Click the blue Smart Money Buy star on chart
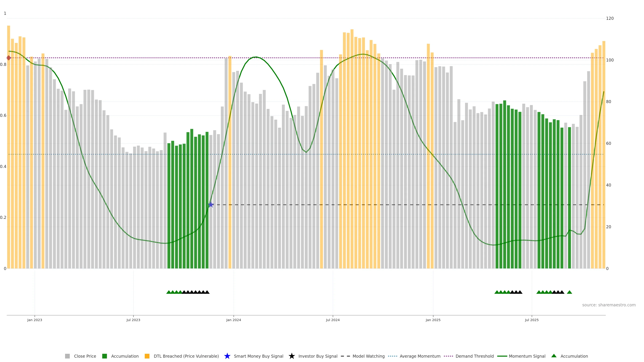644x362 pixels. pyautogui.click(x=211, y=205)
